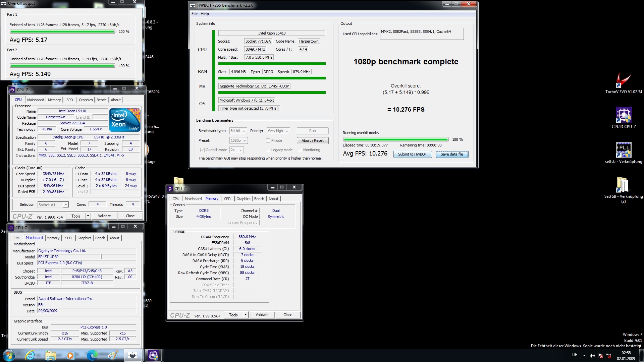This screenshot has width=644, height=362.
Task: Select the CPU-Z taskbar button
Action: coord(154,355)
